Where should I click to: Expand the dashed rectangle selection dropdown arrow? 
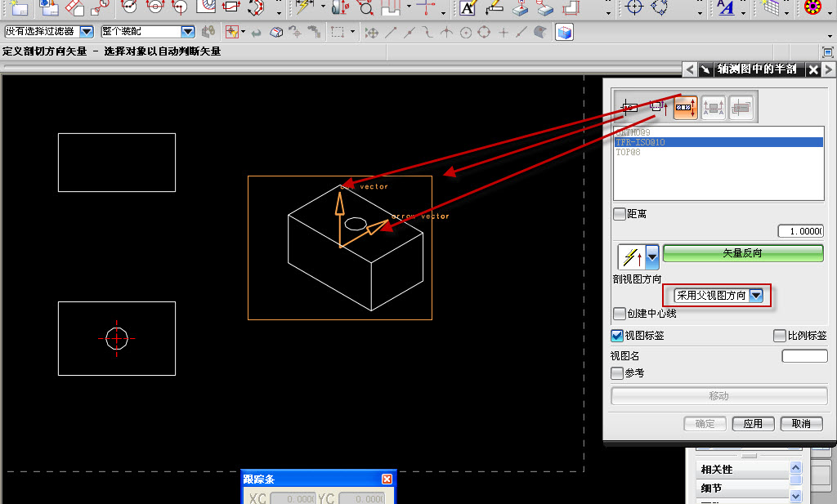[352, 33]
